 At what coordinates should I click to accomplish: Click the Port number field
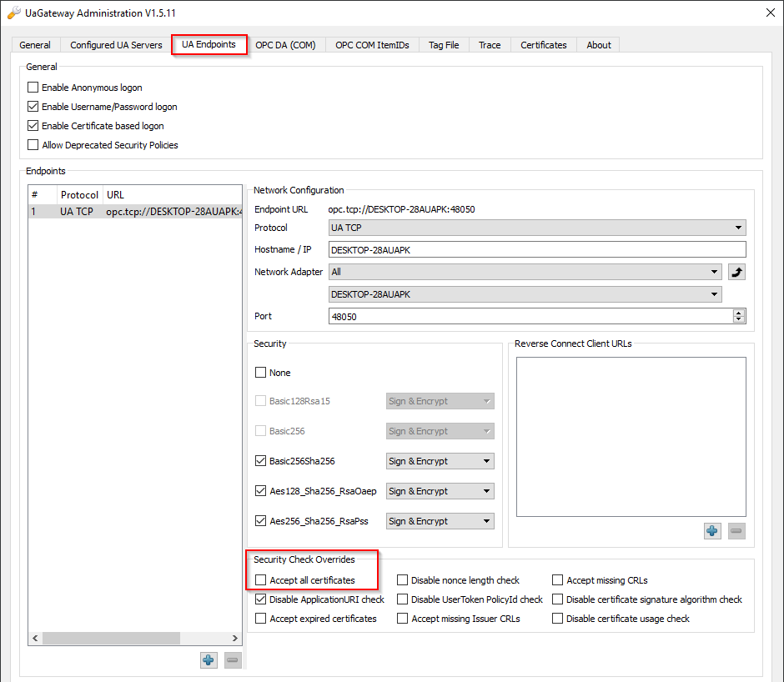pos(530,317)
